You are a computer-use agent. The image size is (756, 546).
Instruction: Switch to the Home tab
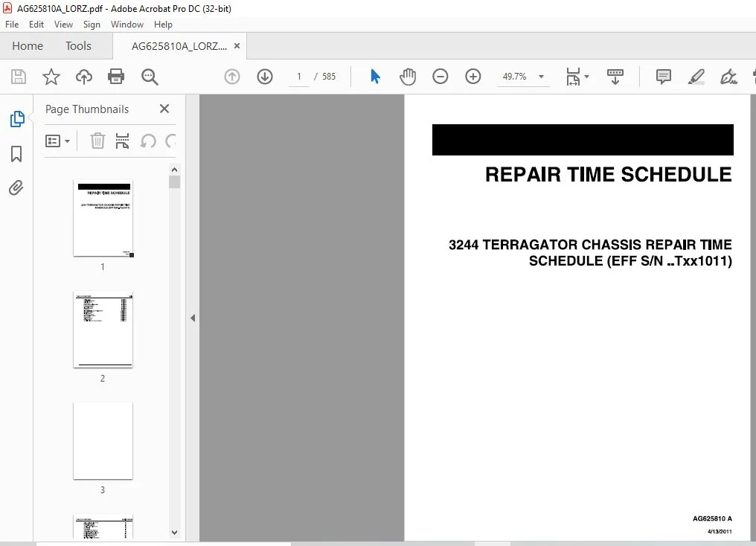[28, 46]
